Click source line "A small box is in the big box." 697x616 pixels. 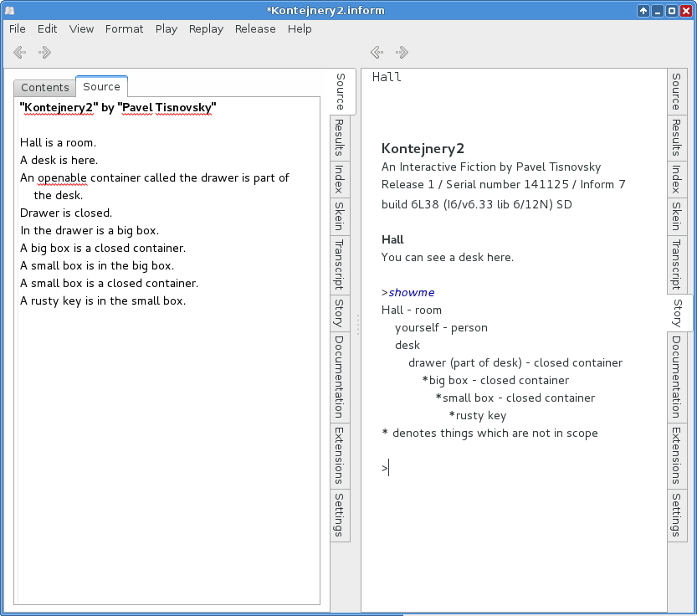(x=97, y=266)
